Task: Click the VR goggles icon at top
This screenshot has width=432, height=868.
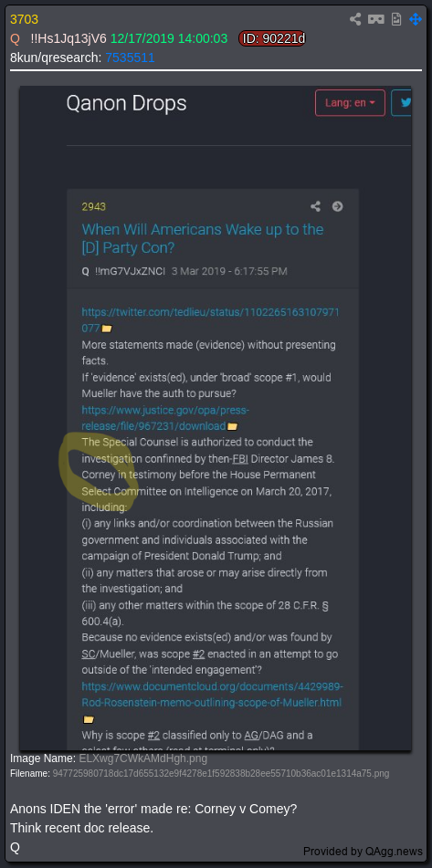Action: click(376, 19)
